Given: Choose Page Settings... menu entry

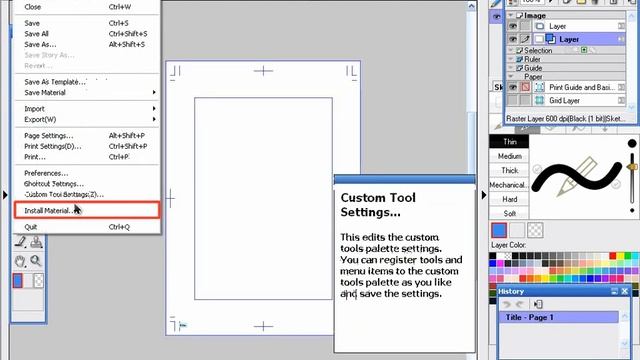Looking at the screenshot, I should tap(87, 136).
